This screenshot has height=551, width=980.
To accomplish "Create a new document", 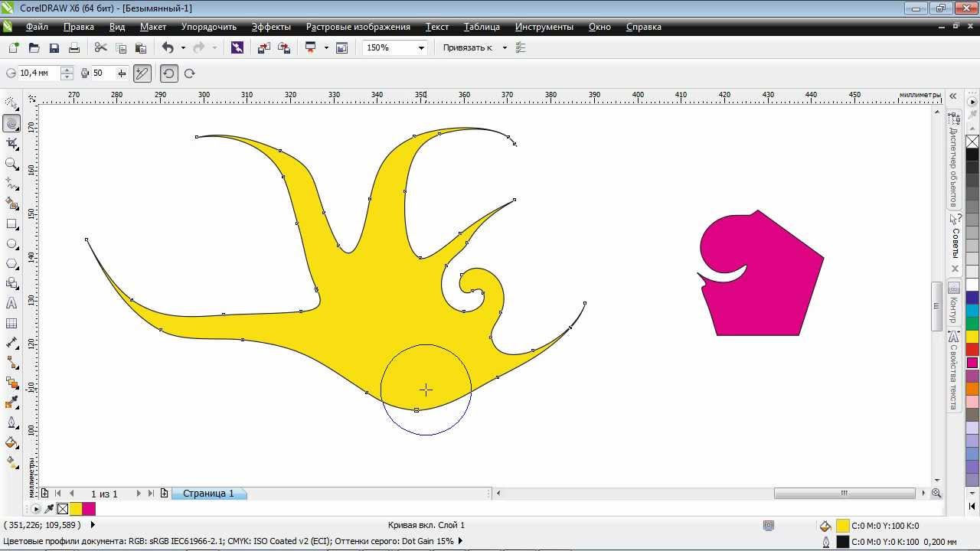I will pos(14,47).
